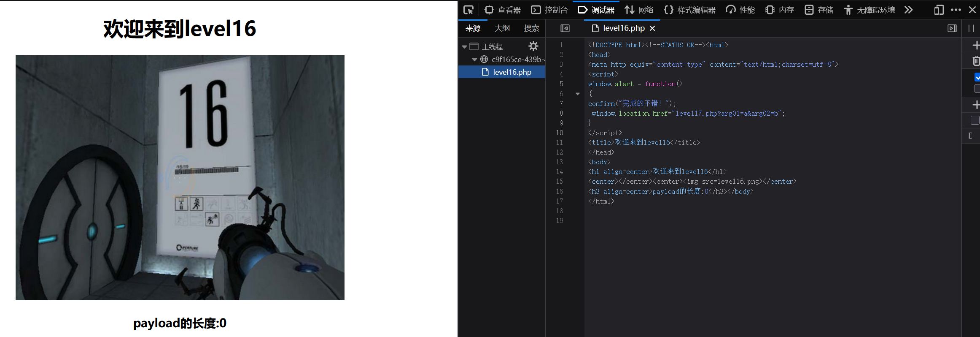The image size is (980, 337).
Task: Fold the code block at line 6
Action: click(x=578, y=94)
